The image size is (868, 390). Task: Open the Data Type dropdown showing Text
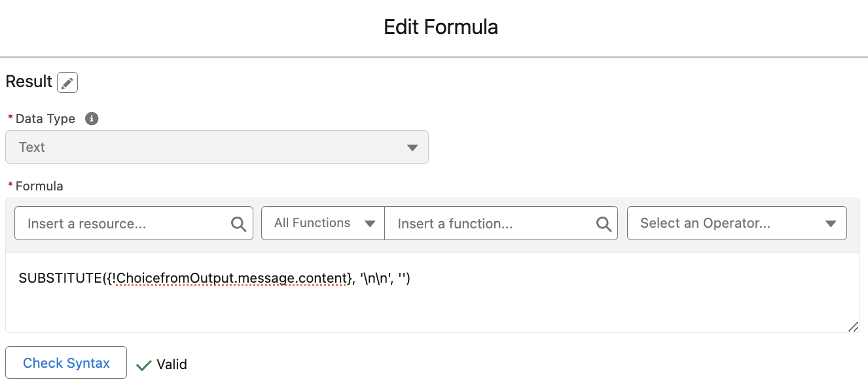217,147
